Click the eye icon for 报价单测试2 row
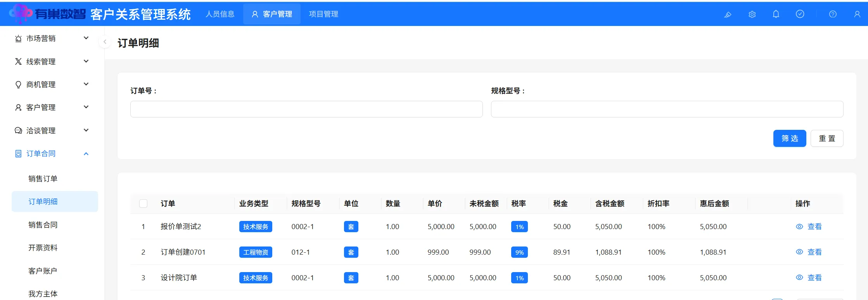The image size is (868, 300). click(799, 226)
